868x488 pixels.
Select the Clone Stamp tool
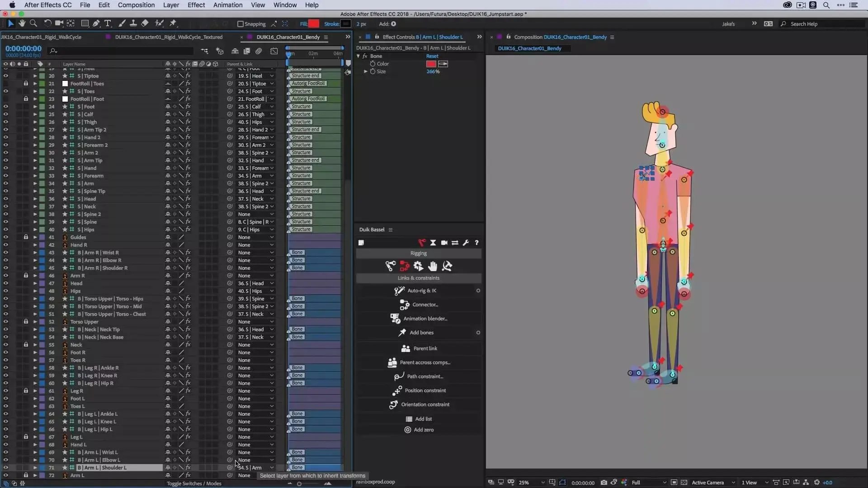(133, 23)
